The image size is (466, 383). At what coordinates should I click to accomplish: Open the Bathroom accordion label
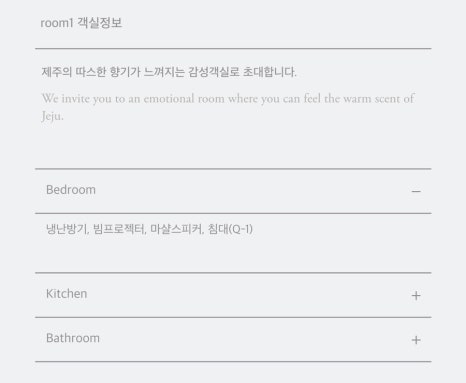coord(73,338)
